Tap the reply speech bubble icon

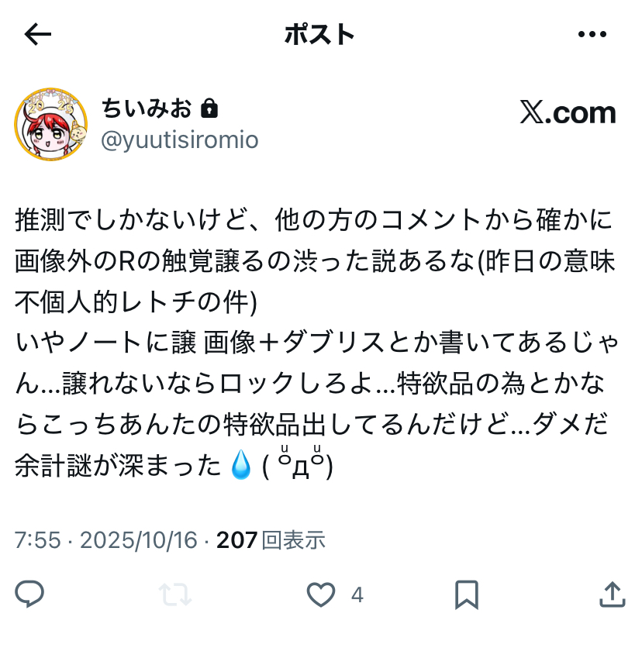tap(29, 594)
